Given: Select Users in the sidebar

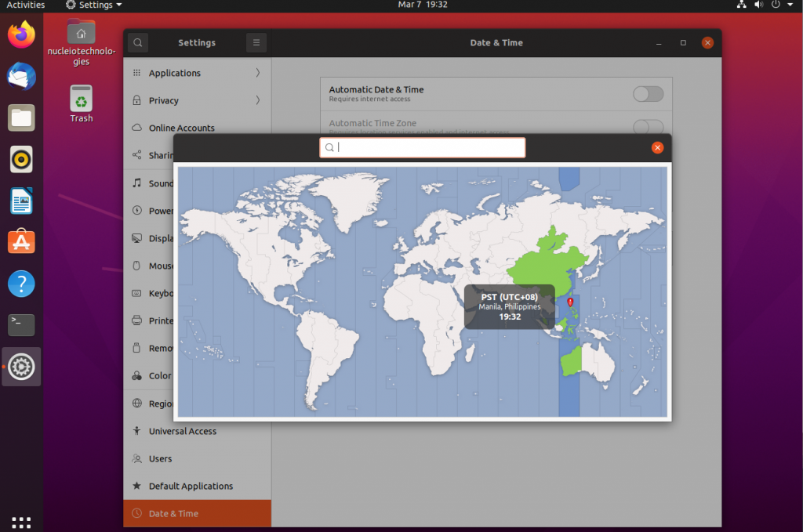Looking at the screenshot, I should pos(197,458).
